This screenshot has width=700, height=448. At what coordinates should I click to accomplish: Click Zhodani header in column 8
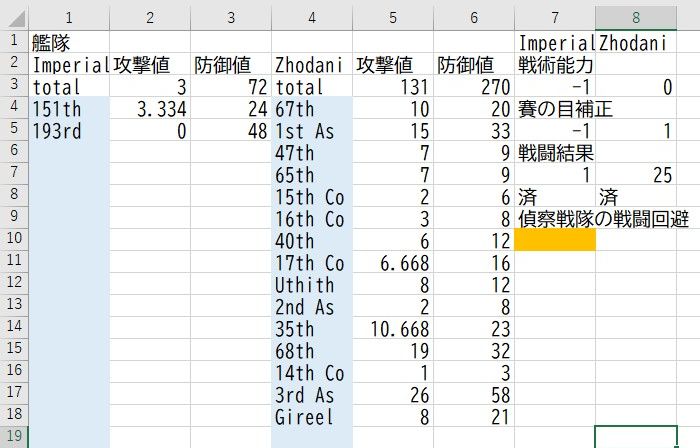tap(636, 43)
